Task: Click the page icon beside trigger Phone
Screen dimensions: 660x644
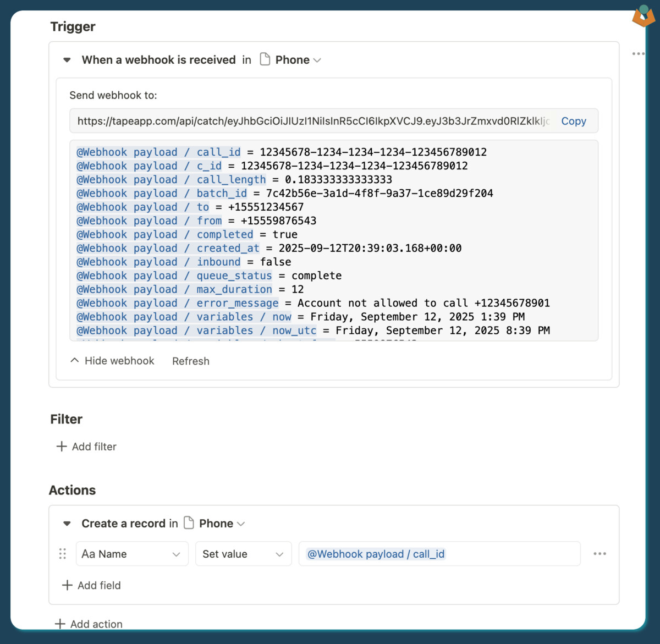Action: pos(265,59)
